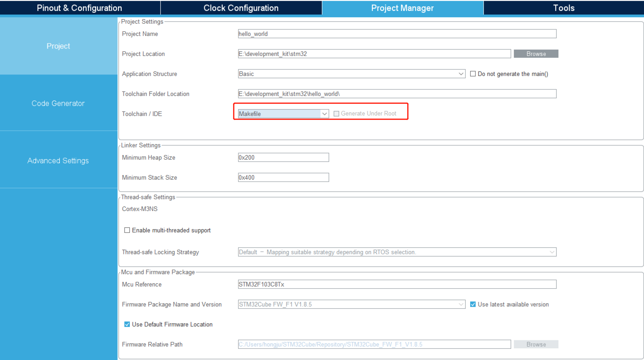Click the Project Name field

click(397, 34)
